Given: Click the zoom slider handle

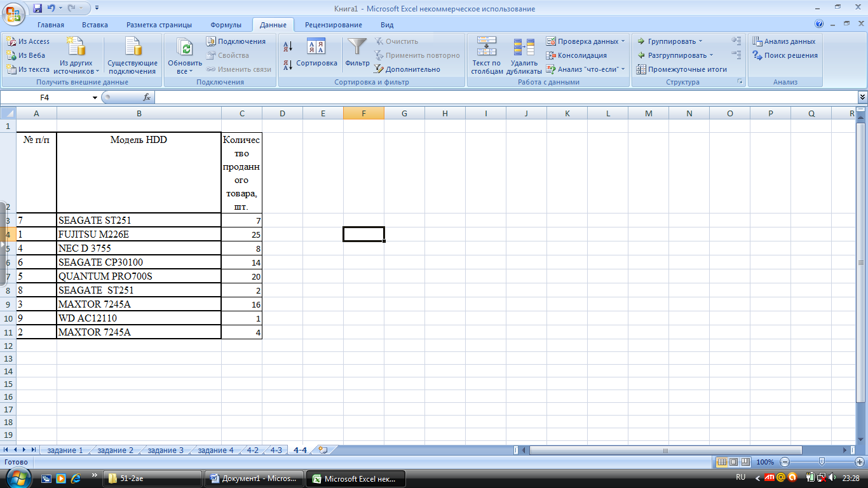Looking at the screenshot, I should 822,462.
